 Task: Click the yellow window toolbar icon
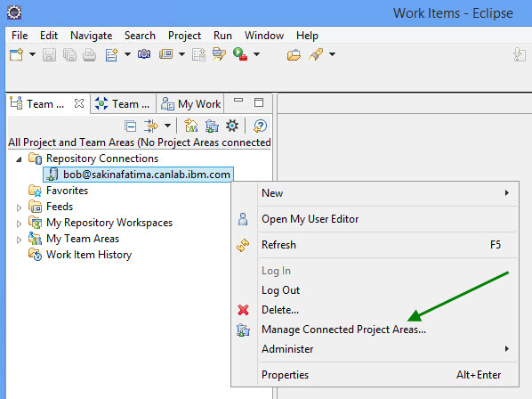tap(165, 54)
